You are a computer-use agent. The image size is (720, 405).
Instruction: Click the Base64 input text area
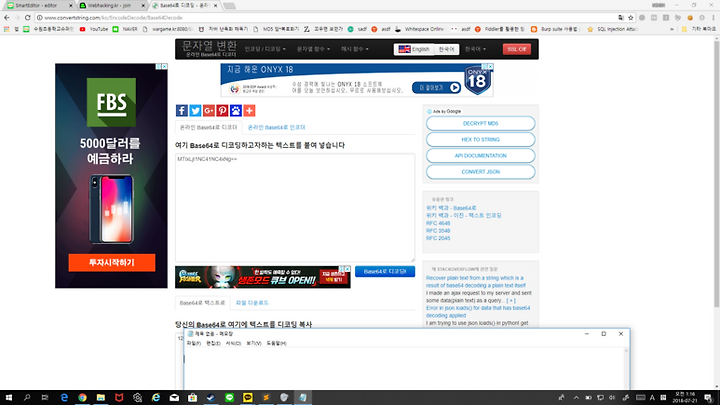(295, 208)
